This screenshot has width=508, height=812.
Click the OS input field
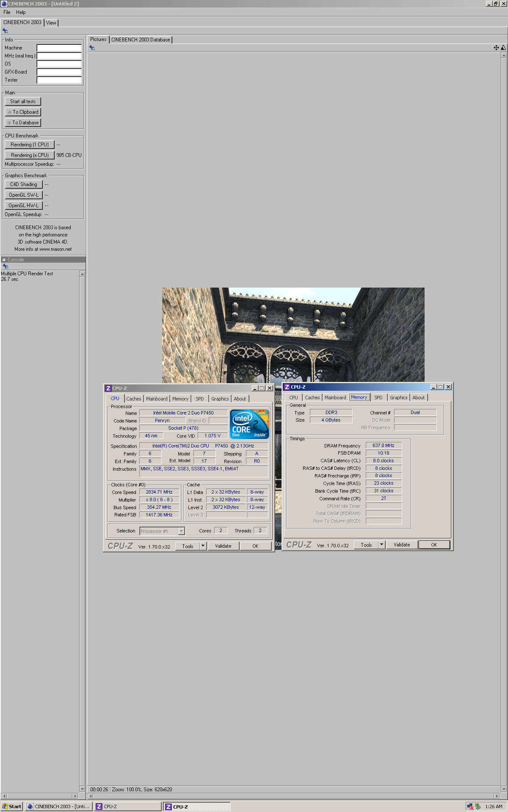59,64
